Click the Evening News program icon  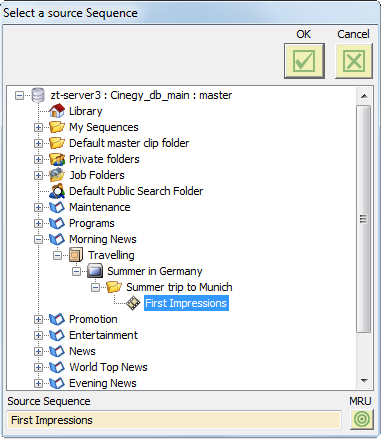pos(57,383)
